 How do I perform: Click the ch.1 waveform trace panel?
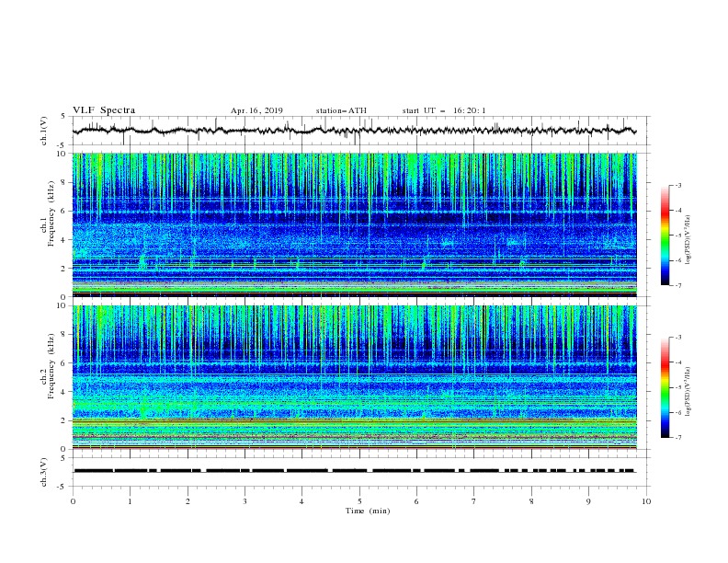[x=361, y=131]
